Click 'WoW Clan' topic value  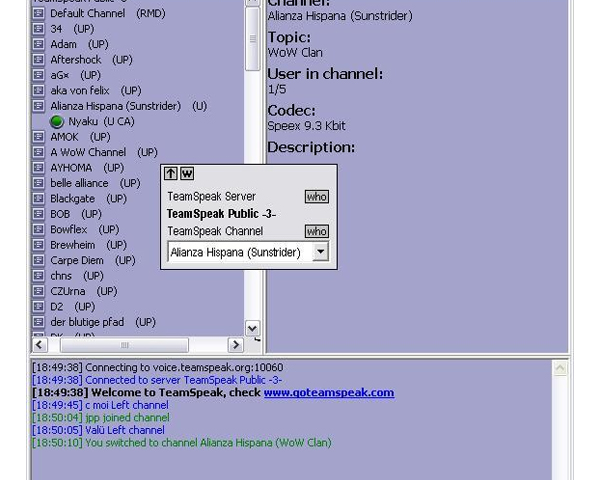295,53
